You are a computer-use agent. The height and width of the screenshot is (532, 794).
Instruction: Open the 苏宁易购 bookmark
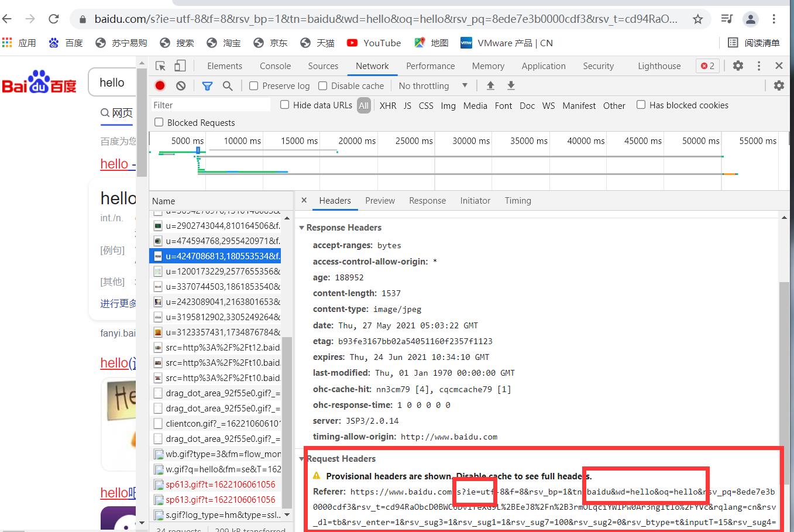coord(121,43)
